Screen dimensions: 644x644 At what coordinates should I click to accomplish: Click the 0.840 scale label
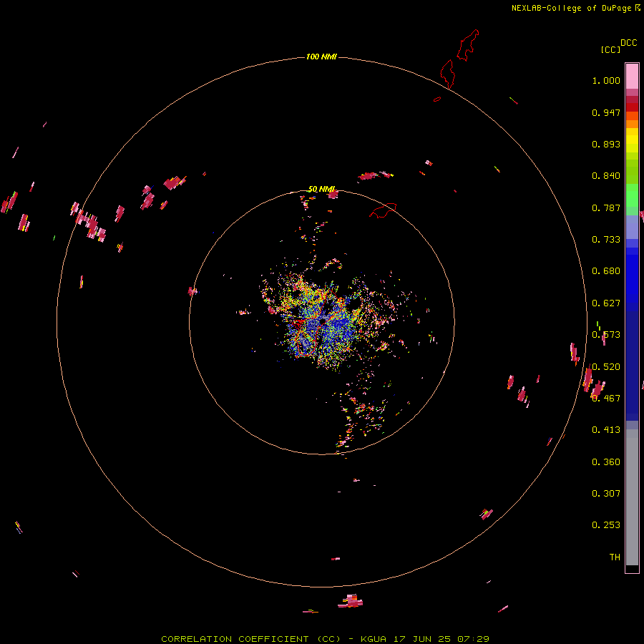[x=606, y=176]
